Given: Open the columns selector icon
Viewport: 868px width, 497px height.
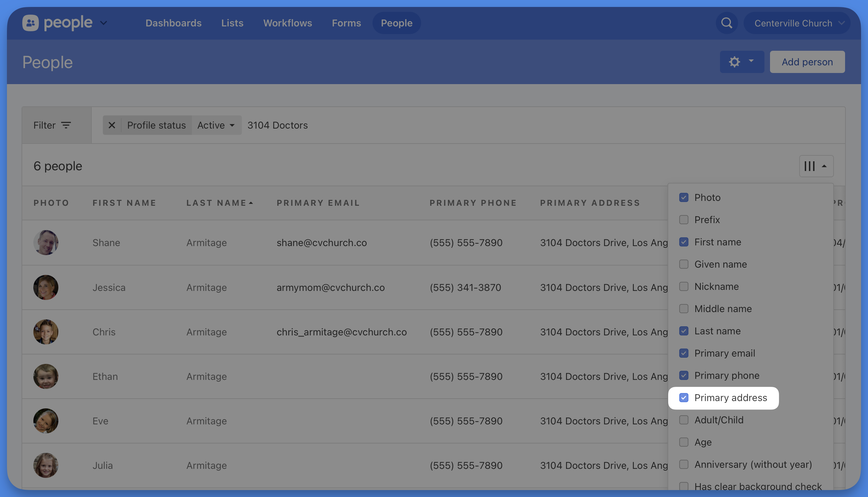Looking at the screenshot, I should pos(810,166).
